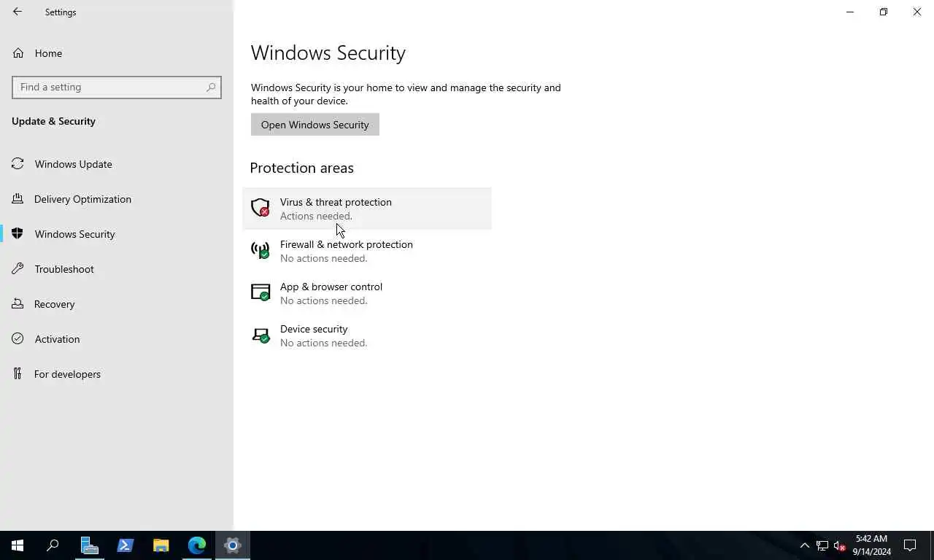
Task: Select For developers in sidebar
Action: pos(117,374)
